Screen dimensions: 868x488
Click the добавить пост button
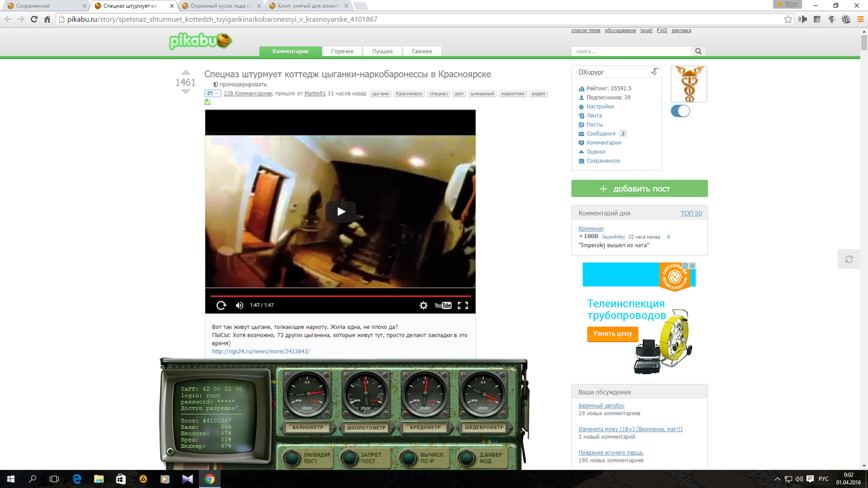[x=639, y=189]
